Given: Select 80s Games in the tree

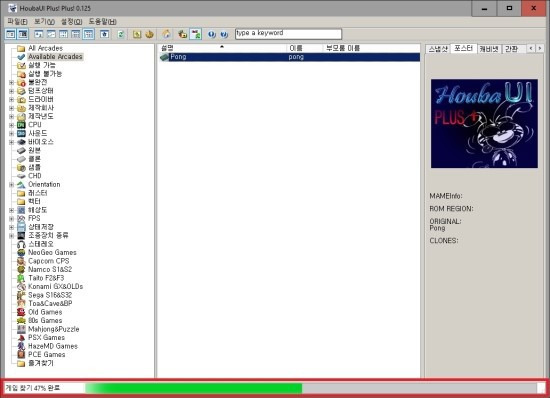Looking at the screenshot, I should (45, 321).
